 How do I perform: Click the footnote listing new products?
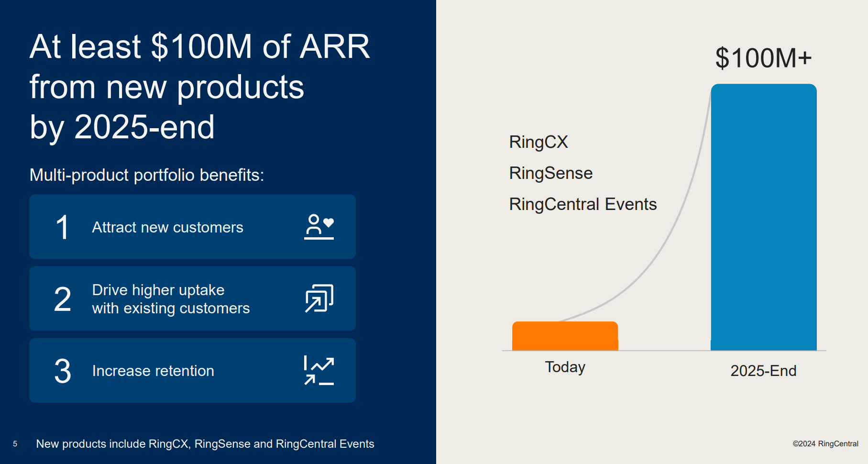tap(205, 444)
